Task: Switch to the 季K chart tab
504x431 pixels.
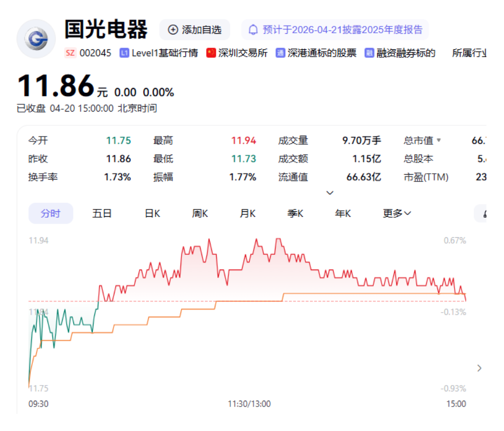Action: tap(295, 213)
